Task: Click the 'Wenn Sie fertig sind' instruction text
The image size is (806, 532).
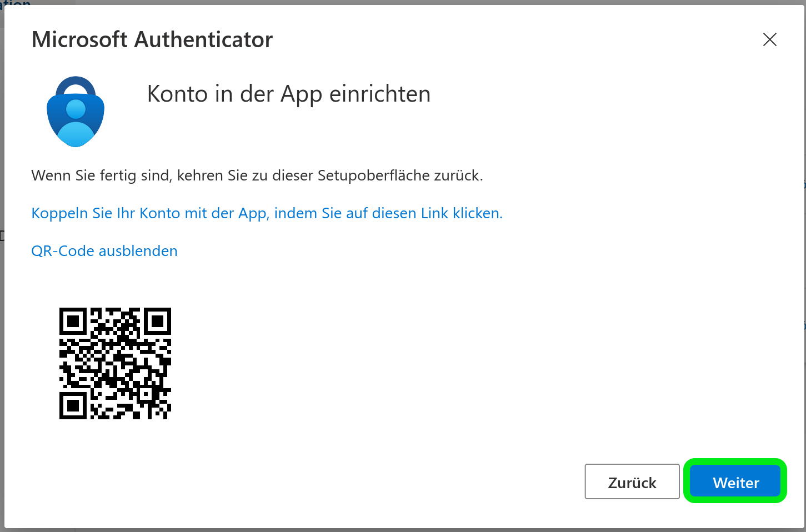Action: pyautogui.click(x=257, y=175)
